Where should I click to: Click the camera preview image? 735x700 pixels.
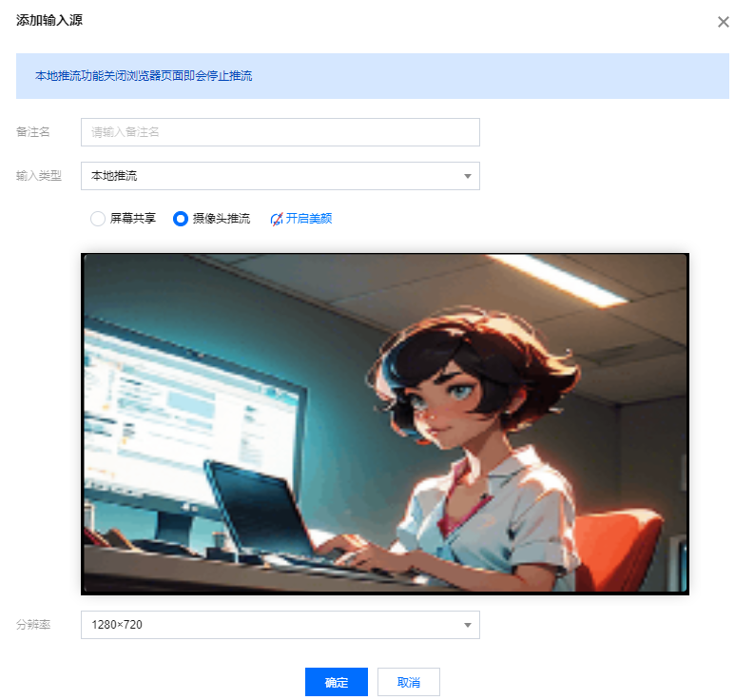pos(385,424)
